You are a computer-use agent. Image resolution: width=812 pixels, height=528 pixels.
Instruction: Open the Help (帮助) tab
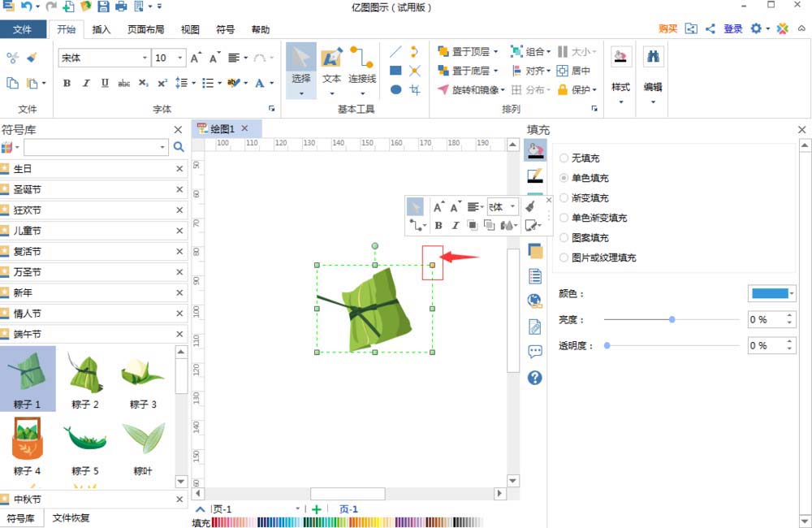(x=261, y=29)
